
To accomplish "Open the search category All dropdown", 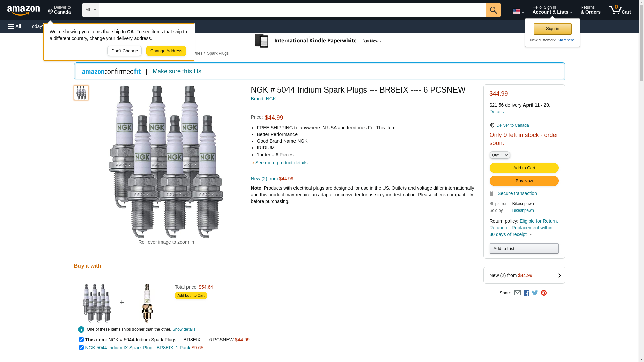I will tap(90, 10).
